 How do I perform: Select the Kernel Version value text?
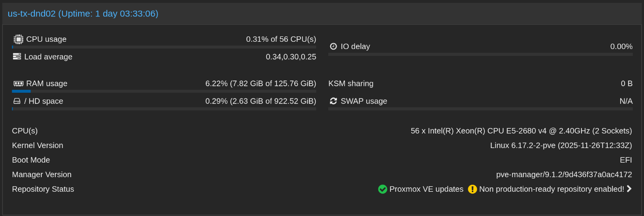(x=561, y=146)
